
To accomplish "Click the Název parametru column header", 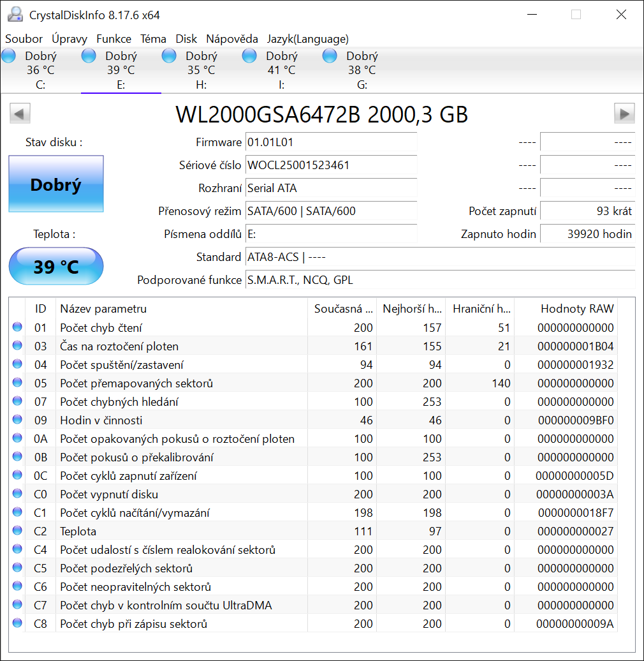I will [103, 309].
